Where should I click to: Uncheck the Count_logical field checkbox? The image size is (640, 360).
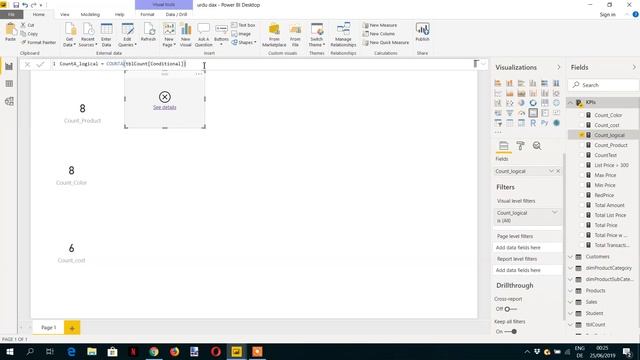(582, 135)
